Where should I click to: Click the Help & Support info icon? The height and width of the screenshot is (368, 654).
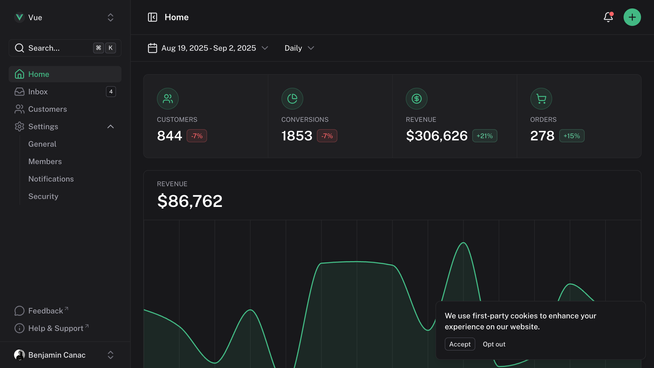(19, 328)
